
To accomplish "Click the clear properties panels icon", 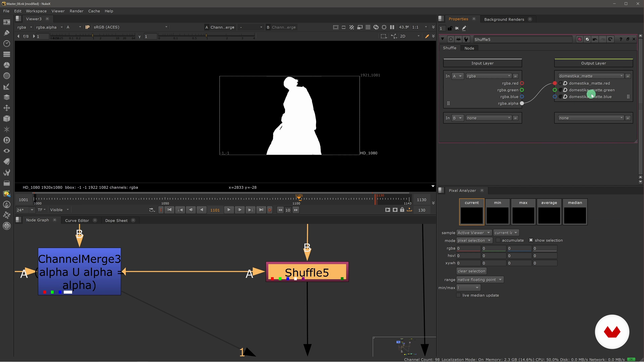I will click(x=457, y=28).
